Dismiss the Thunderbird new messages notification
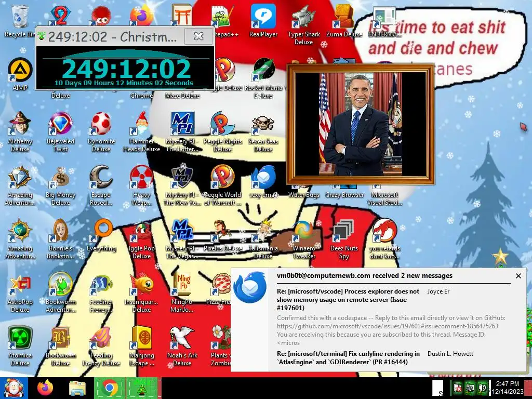532x399 pixels. point(518,276)
